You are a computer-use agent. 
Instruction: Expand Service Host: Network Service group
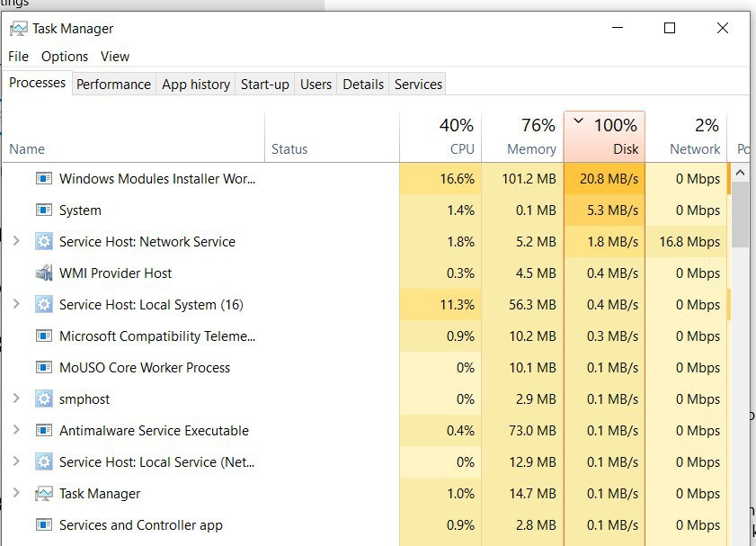16,241
